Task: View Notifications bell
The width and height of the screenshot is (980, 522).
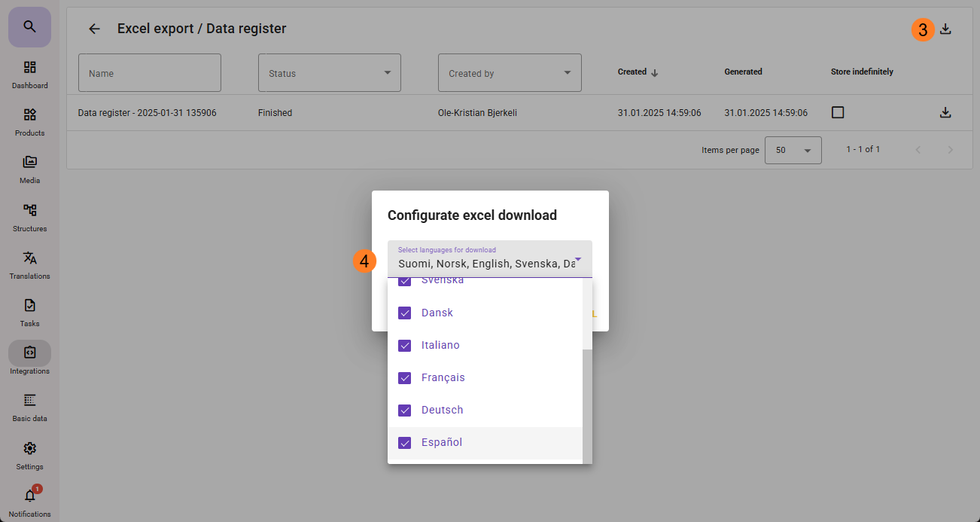Action: tap(29, 502)
